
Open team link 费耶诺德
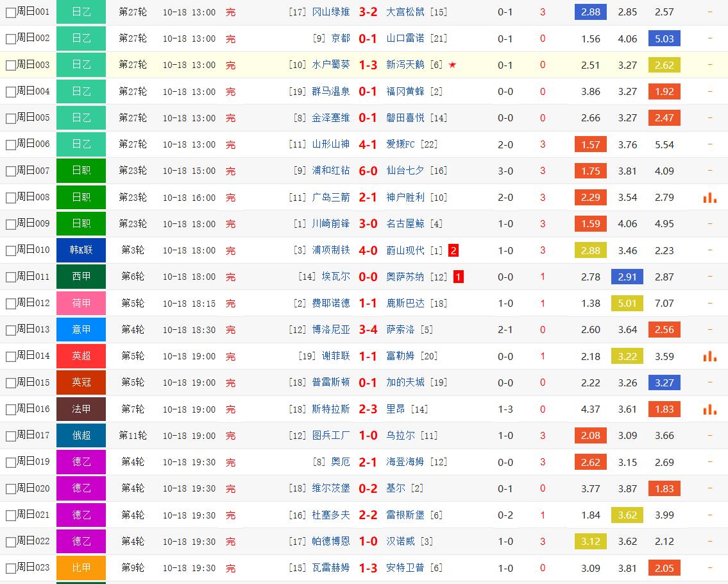(330, 303)
